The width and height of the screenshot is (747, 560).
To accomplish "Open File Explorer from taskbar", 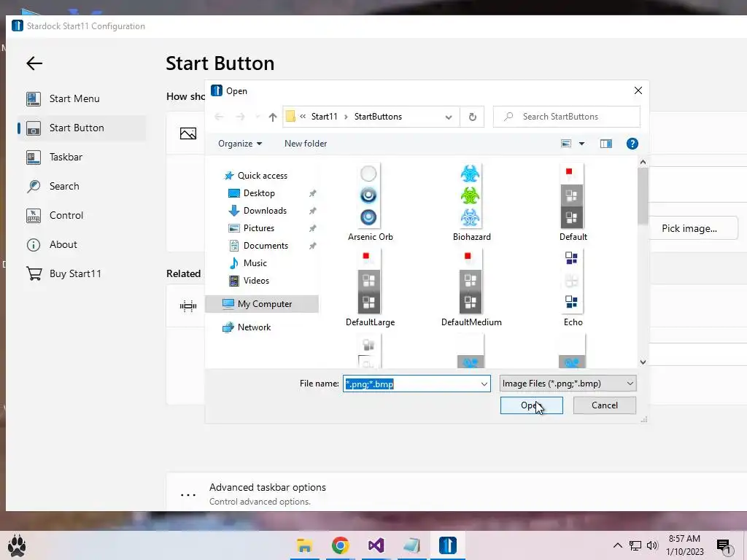I will point(305,545).
